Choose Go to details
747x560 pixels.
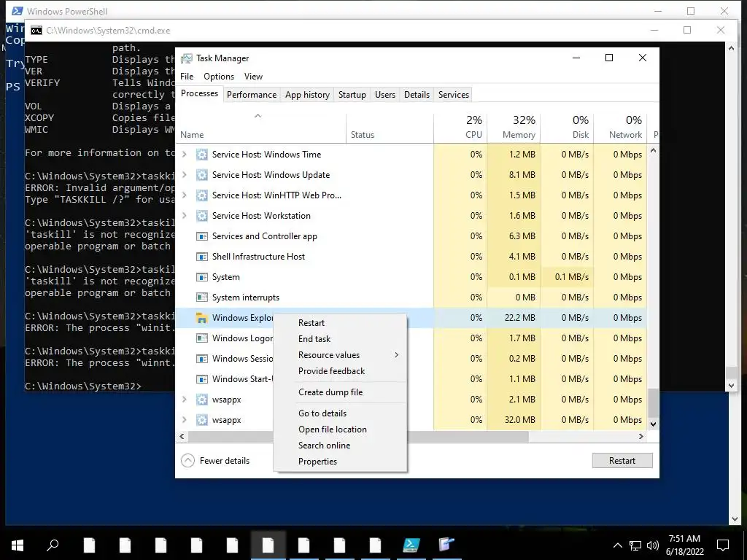point(340,413)
